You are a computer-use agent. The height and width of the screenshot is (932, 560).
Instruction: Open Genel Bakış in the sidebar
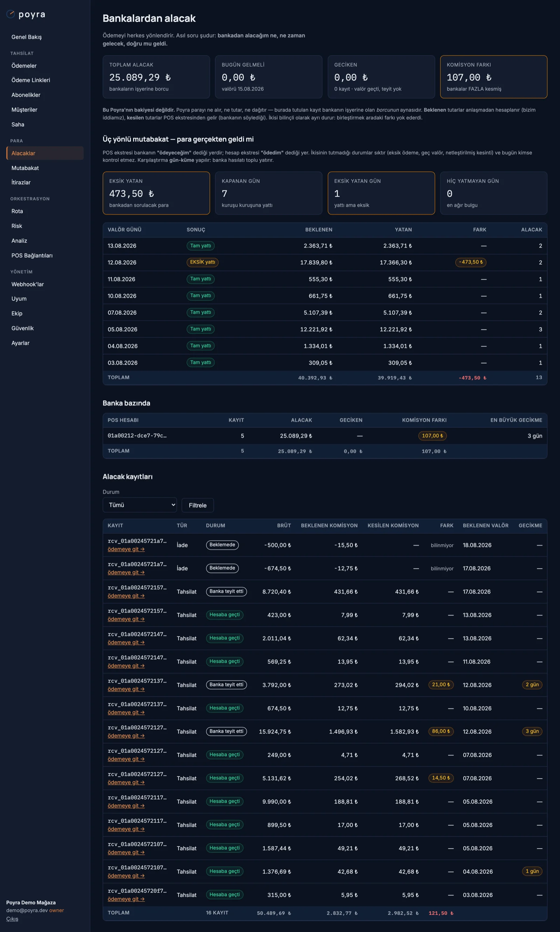(x=26, y=37)
